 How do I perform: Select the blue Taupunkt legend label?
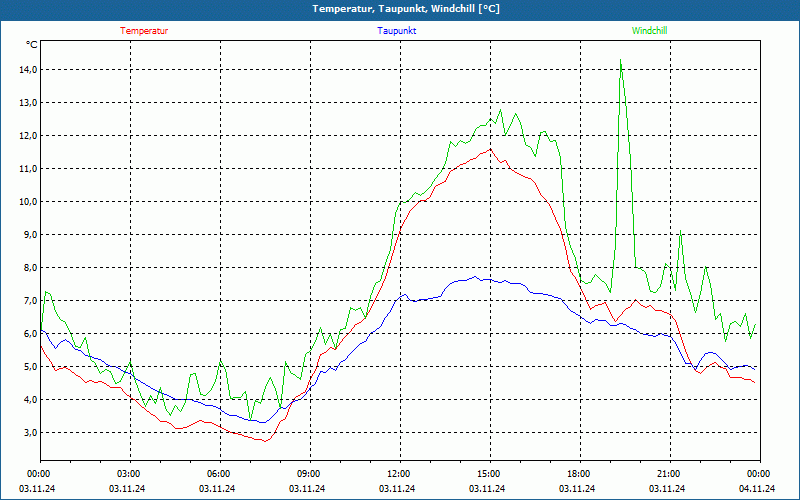(x=396, y=31)
